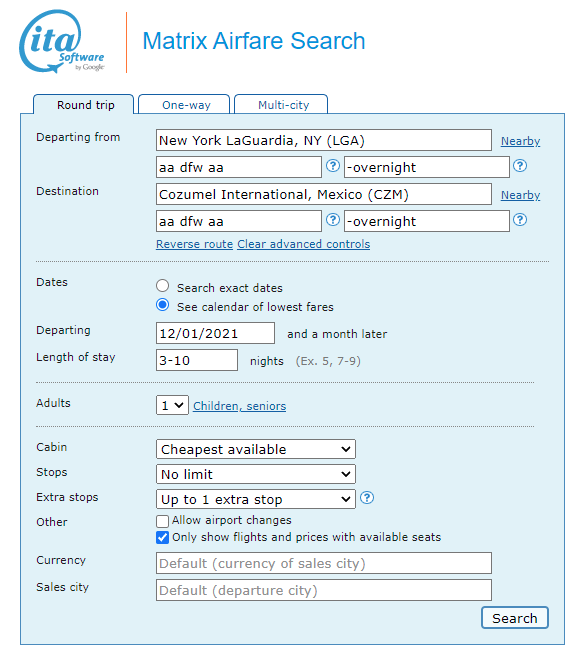Expand the Cabin dropdown
This screenshot has height=660, width=580.
pos(256,449)
